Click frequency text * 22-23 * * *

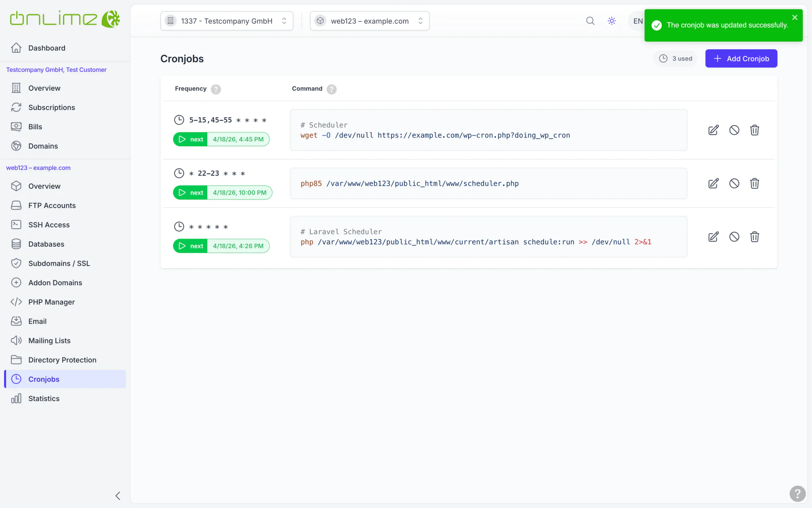coord(217,174)
